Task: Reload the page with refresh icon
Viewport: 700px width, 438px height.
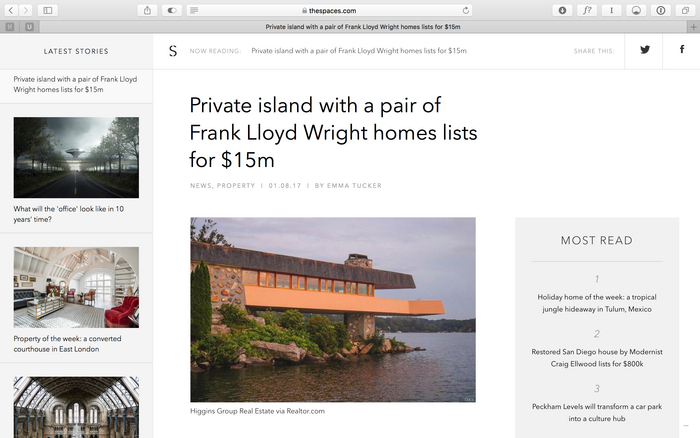Action: click(x=466, y=10)
